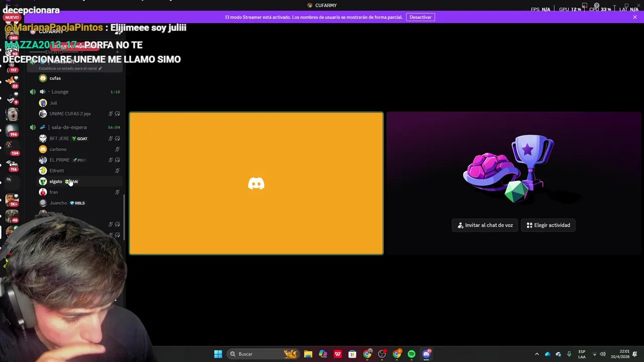Select user fran in sala-de-espera
644x362 pixels.
[x=53, y=192]
